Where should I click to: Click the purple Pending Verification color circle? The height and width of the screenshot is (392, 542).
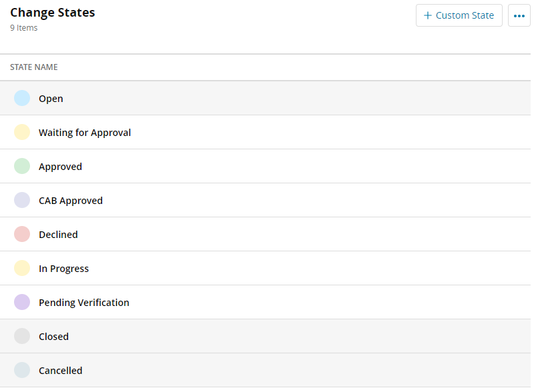(x=22, y=303)
